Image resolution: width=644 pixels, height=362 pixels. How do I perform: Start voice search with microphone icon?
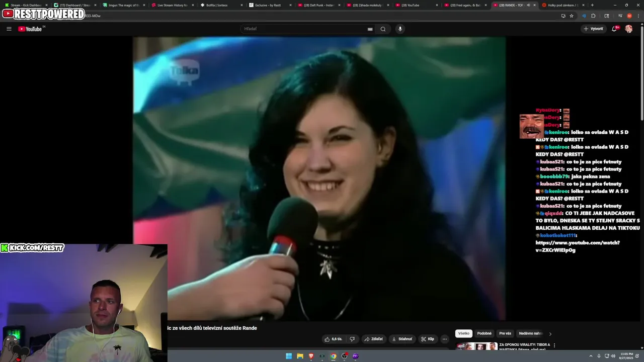pyautogui.click(x=400, y=29)
